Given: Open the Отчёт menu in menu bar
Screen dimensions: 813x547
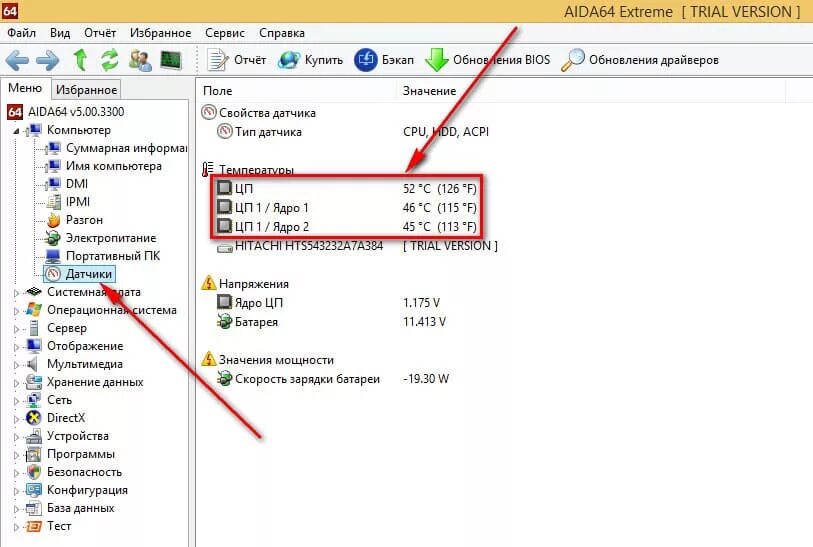Looking at the screenshot, I should click(100, 33).
